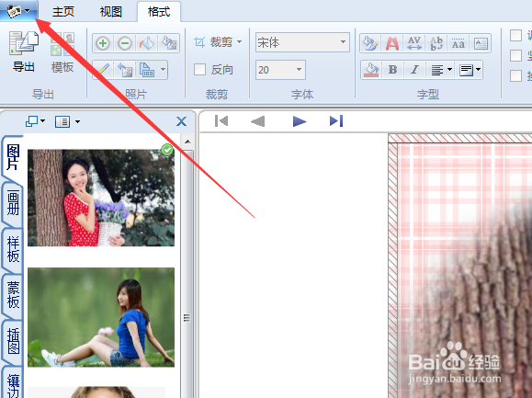
Task: Click the AV character spacing icon
Action: [x=414, y=43]
